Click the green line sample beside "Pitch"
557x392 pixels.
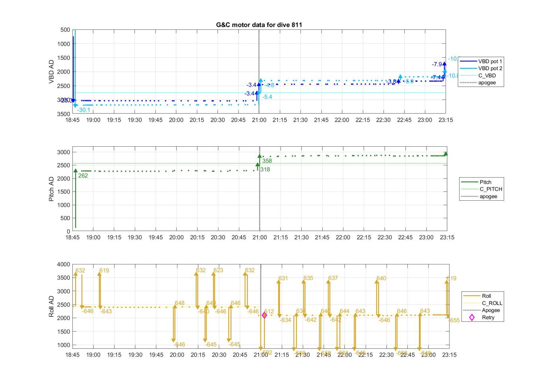pyautogui.click(x=469, y=182)
